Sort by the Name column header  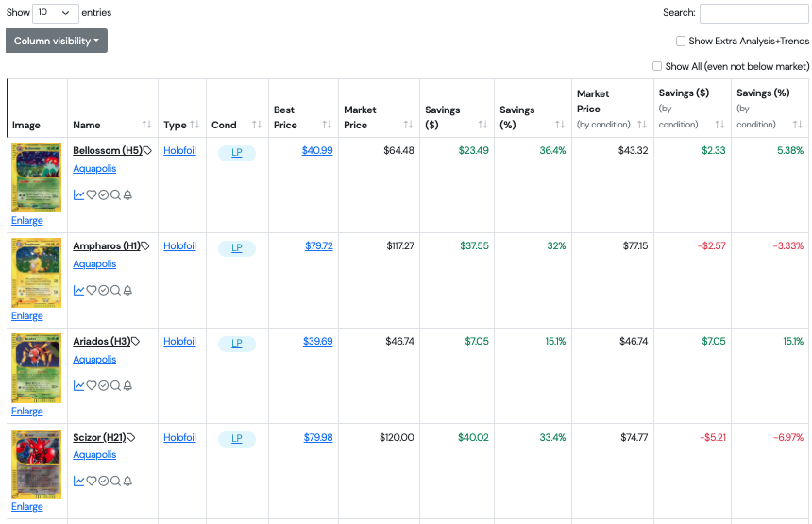[111, 125]
